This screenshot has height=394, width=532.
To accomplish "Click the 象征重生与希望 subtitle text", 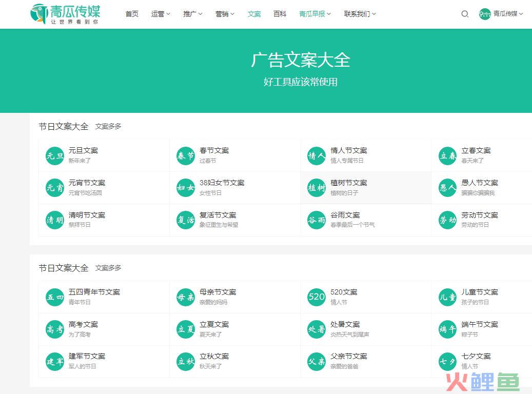I will coord(219,225).
